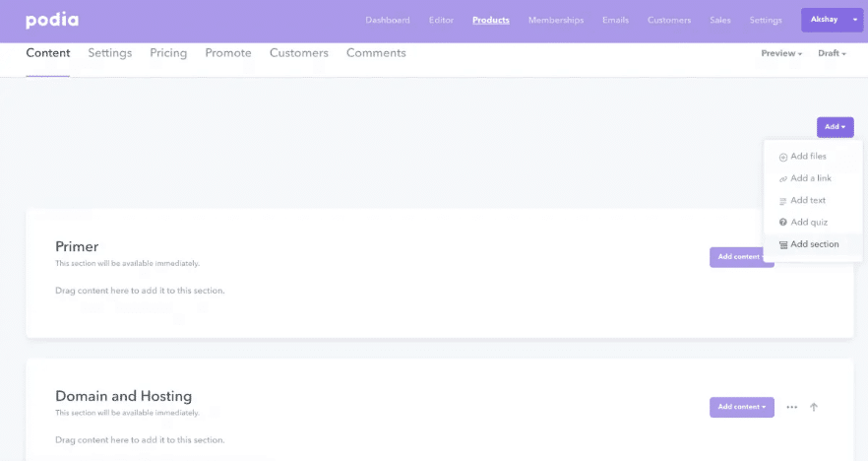Choose Add section from the menu
The height and width of the screenshot is (461, 868).
pos(813,244)
